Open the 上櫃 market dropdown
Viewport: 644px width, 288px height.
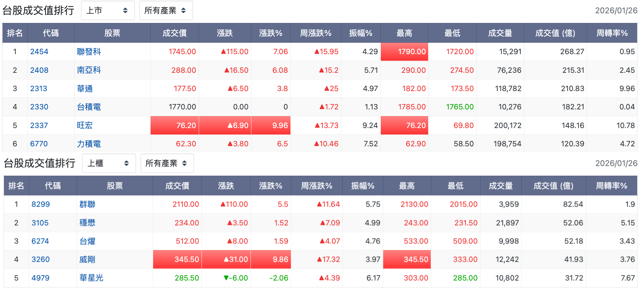tap(109, 163)
